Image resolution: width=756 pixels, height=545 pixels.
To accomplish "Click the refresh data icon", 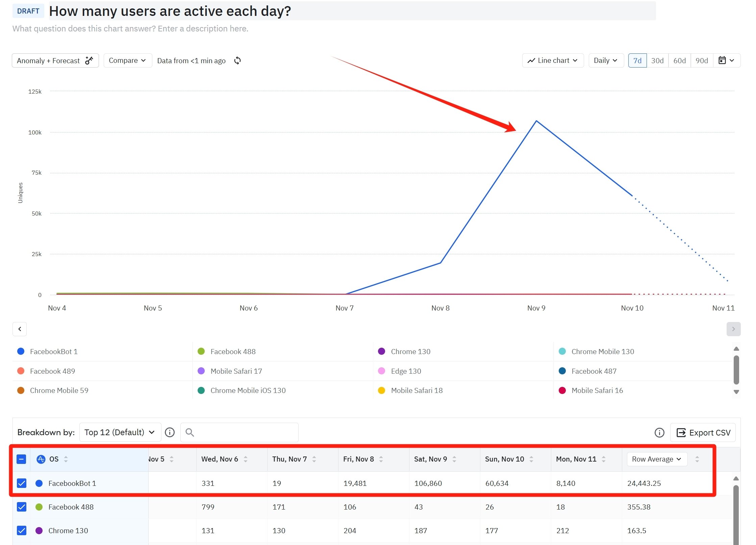I will pyautogui.click(x=237, y=60).
